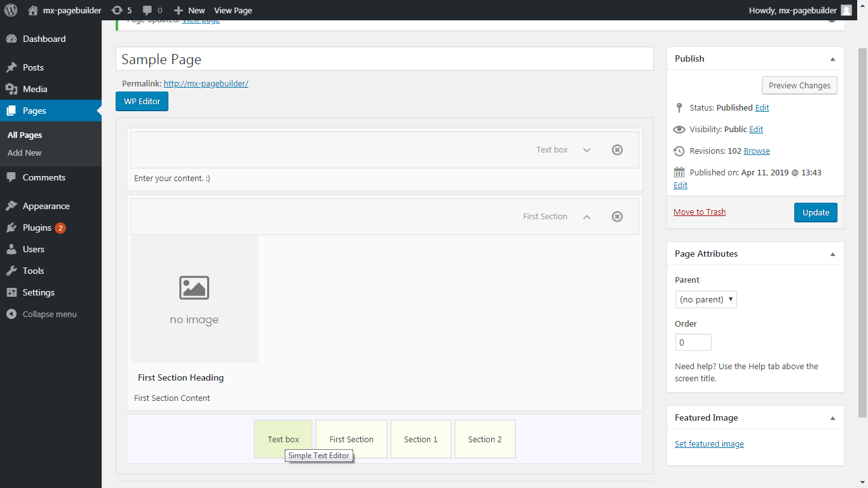
Task: Collapse the First Section block chevron
Action: coord(587,217)
